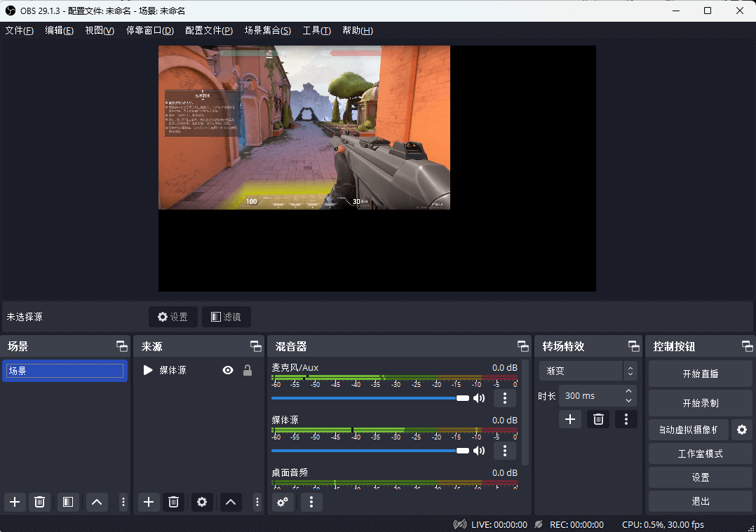Toggle lock icon of 媒体源 source

tap(248, 370)
